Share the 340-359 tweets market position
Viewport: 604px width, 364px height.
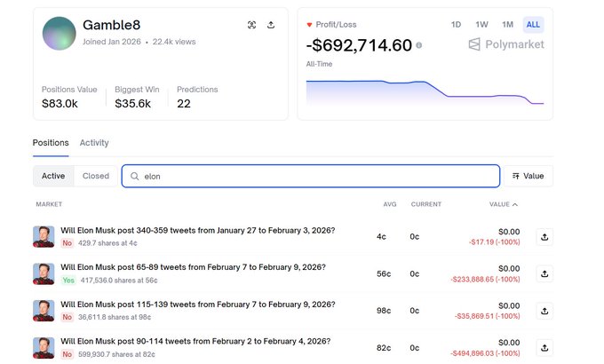tap(544, 236)
